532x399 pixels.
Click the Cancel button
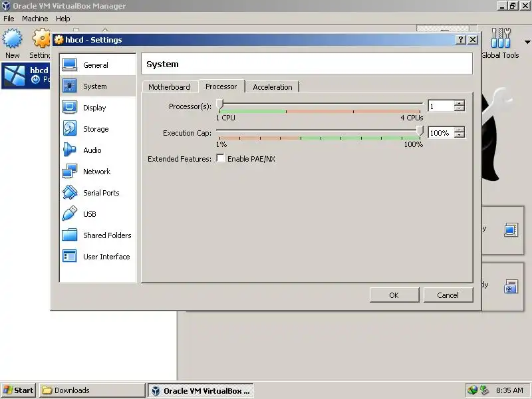pos(448,295)
